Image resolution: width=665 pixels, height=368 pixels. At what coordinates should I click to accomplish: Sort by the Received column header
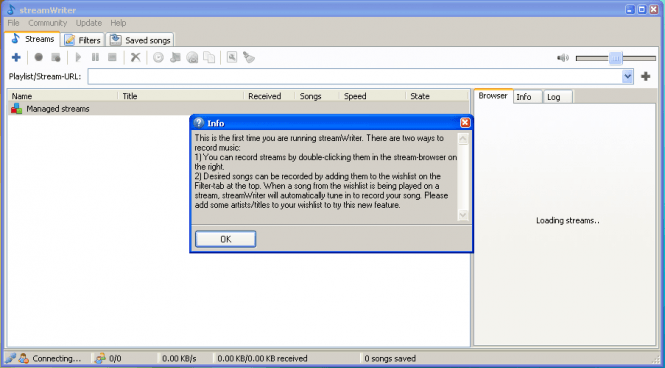(x=269, y=96)
